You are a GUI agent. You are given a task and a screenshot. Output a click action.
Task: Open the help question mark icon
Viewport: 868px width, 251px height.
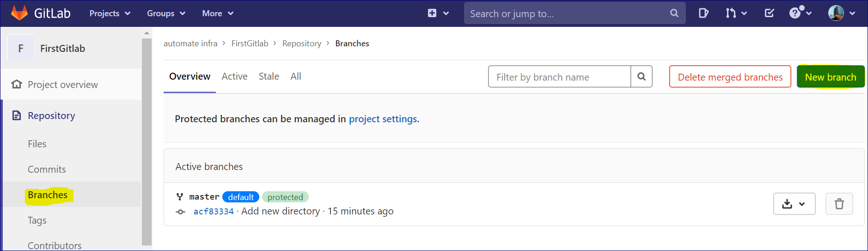pyautogui.click(x=795, y=13)
